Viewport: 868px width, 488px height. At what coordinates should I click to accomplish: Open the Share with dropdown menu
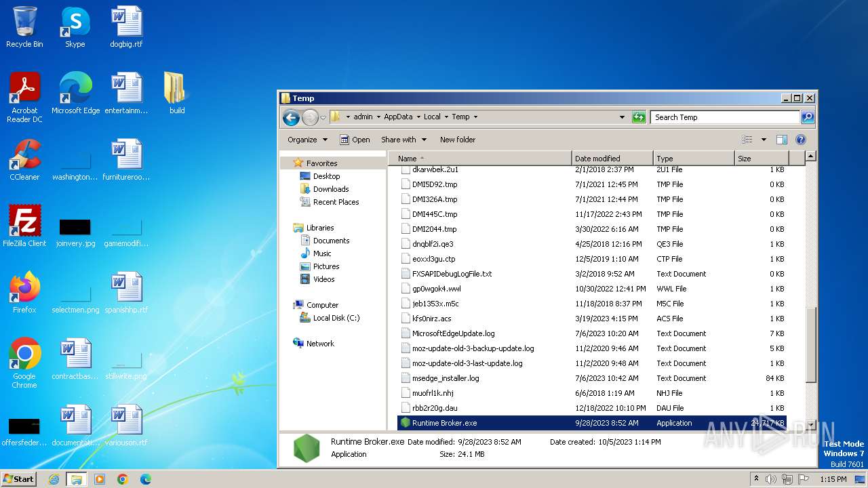[404, 140]
